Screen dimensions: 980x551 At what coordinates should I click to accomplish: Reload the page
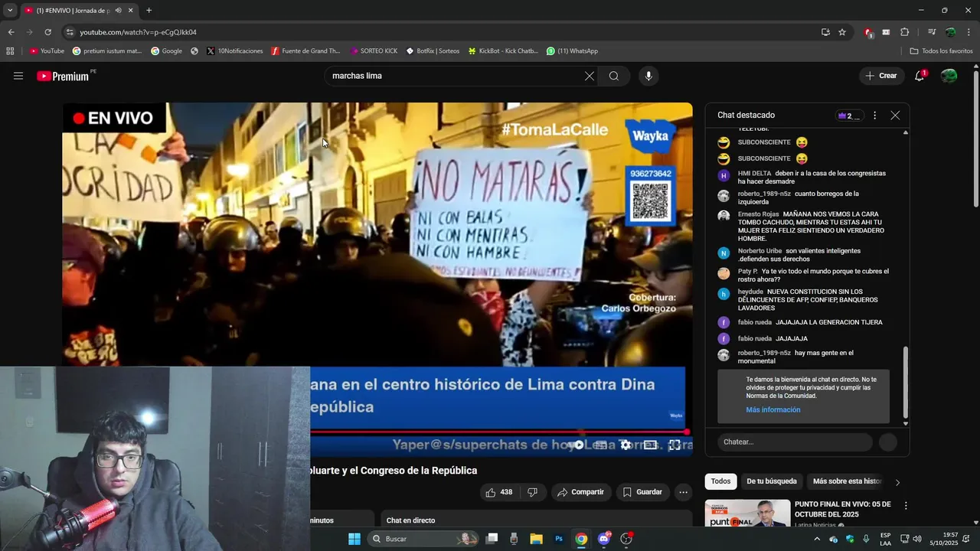coord(47,32)
